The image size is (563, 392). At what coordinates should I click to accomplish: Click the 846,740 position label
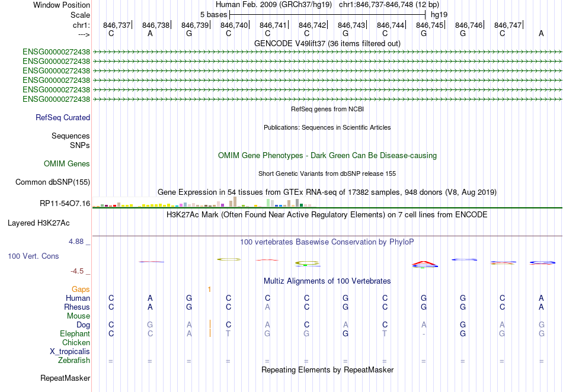click(x=234, y=25)
